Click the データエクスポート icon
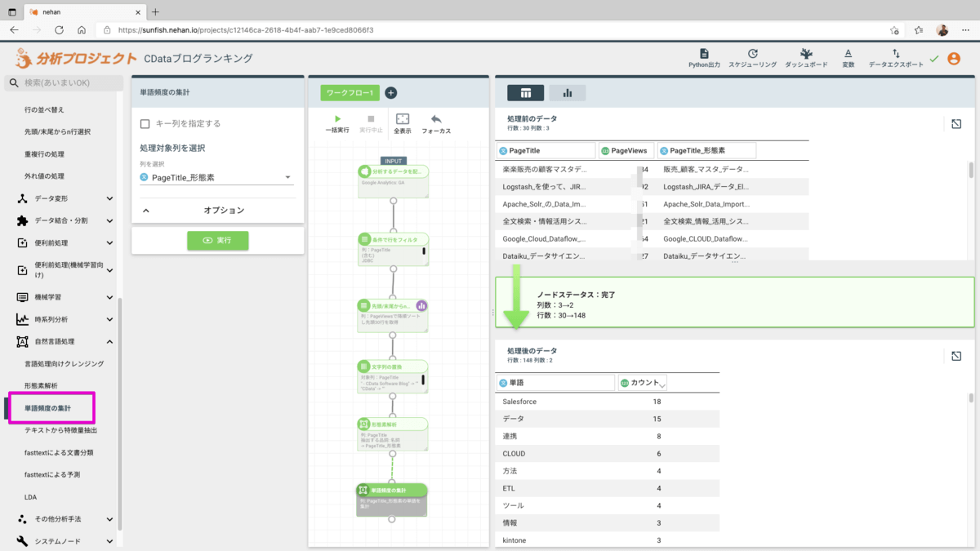 point(896,54)
